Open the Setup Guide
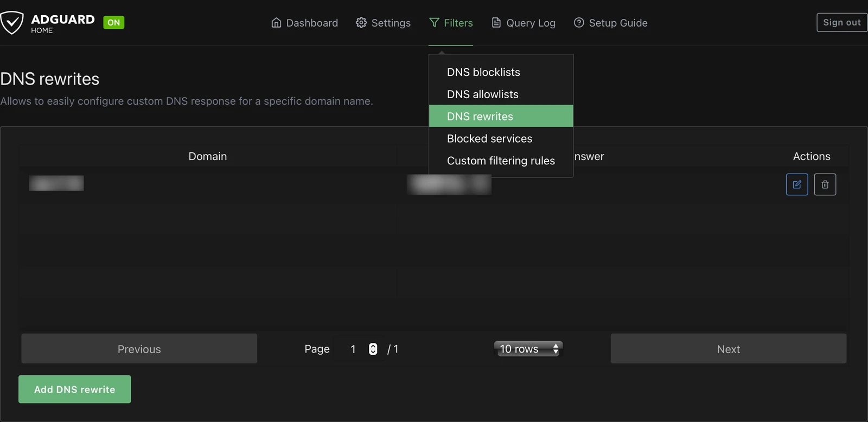The width and height of the screenshot is (868, 422). (x=611, y=23)
